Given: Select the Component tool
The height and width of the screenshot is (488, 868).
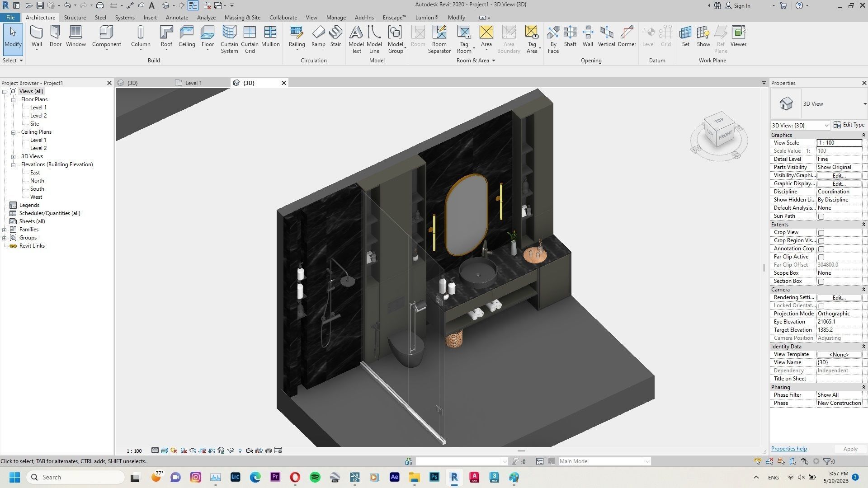Looking at the screenshot, I should pos(106,37).
